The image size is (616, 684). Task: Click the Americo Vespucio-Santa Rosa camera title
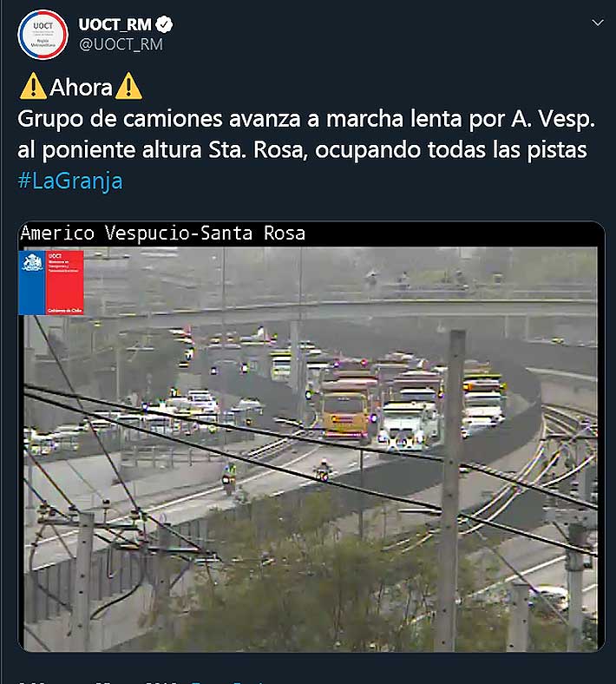[162, 233]
